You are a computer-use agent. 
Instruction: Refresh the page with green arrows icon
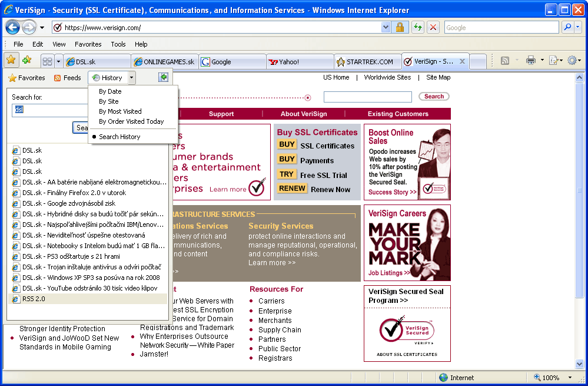(x=418, y=28)
